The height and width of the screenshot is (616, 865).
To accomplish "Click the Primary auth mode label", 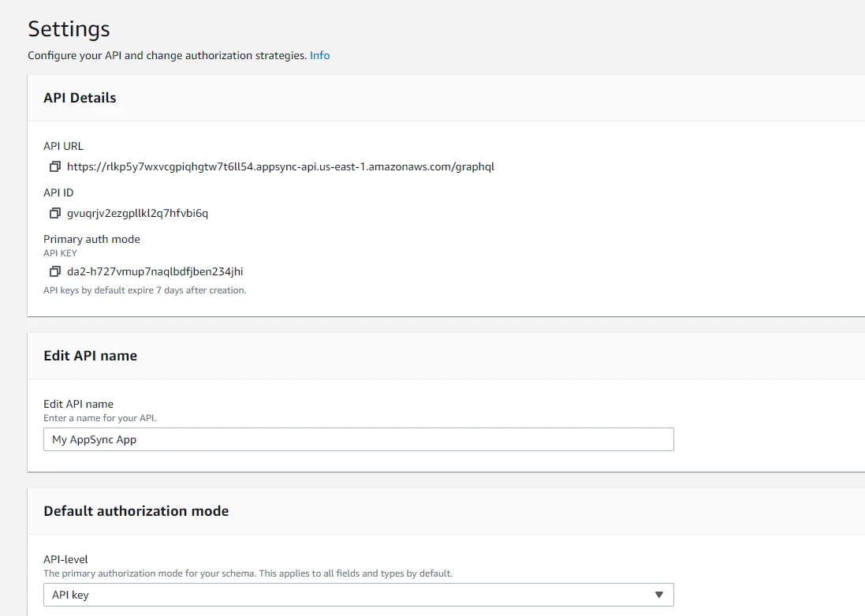I will 91,239.
